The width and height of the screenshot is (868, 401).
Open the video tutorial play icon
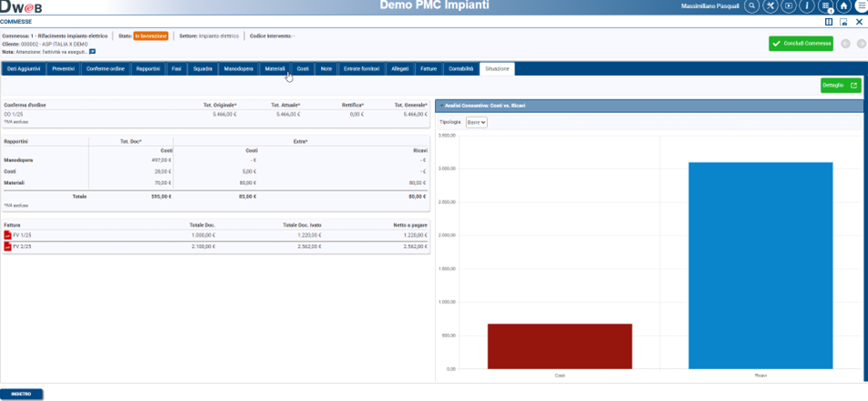(x=789, y=6)
